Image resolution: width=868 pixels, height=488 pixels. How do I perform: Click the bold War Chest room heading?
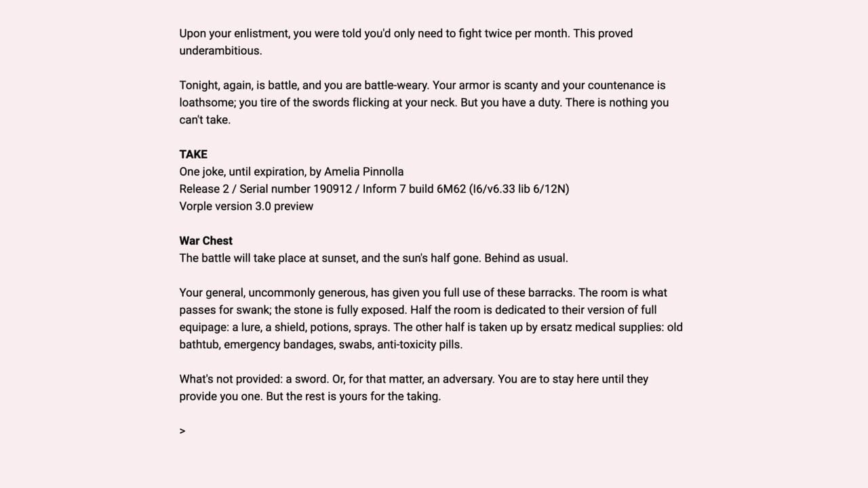click(x=205, y=241)
